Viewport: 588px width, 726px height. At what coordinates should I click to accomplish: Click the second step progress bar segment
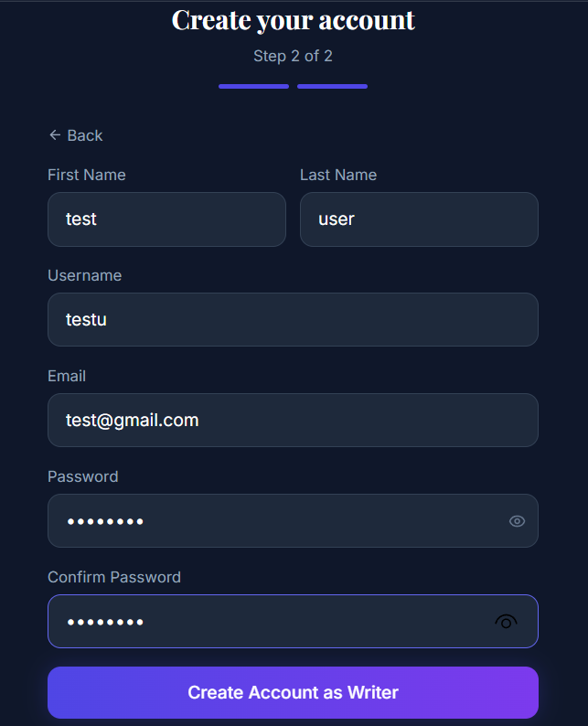(332, 87)
